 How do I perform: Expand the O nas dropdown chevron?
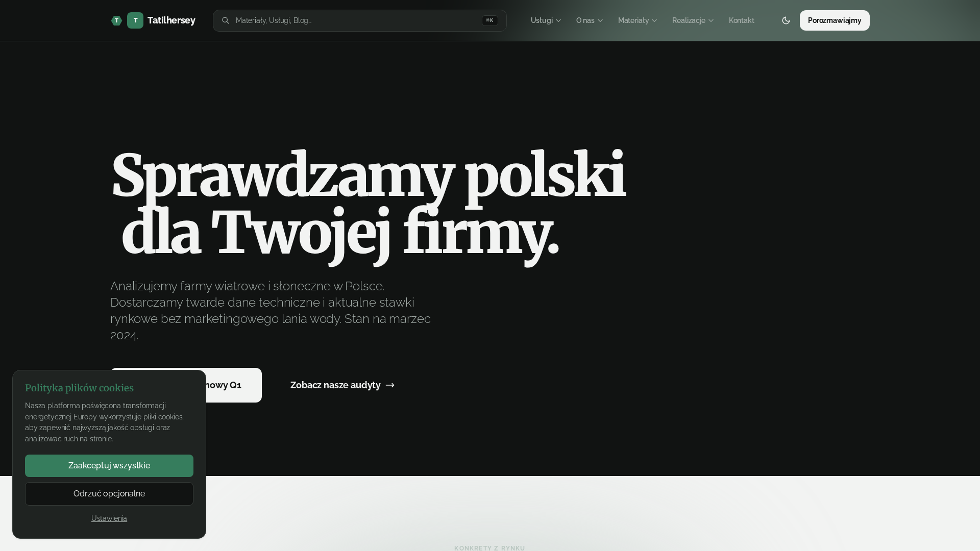(x=600, y=20)
